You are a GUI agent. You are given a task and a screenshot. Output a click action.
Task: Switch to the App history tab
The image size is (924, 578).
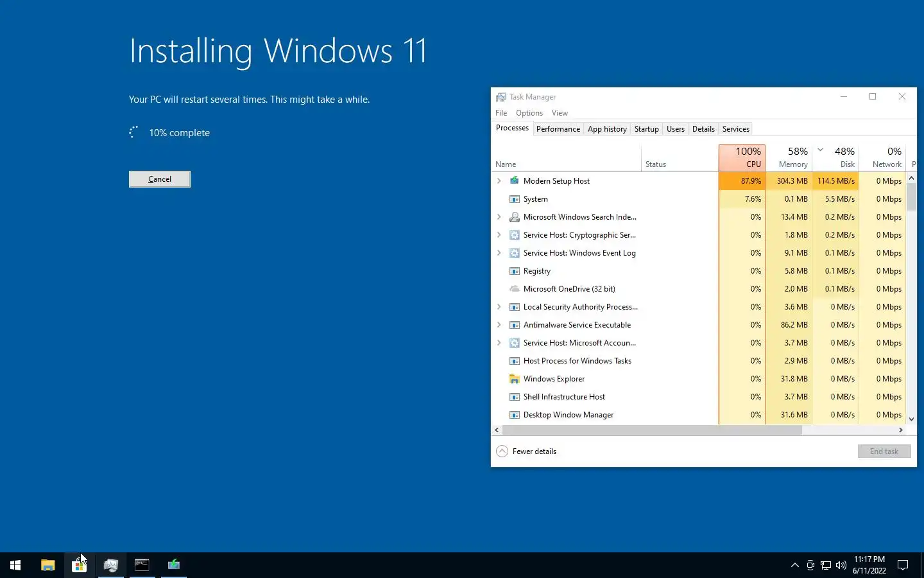607,129
